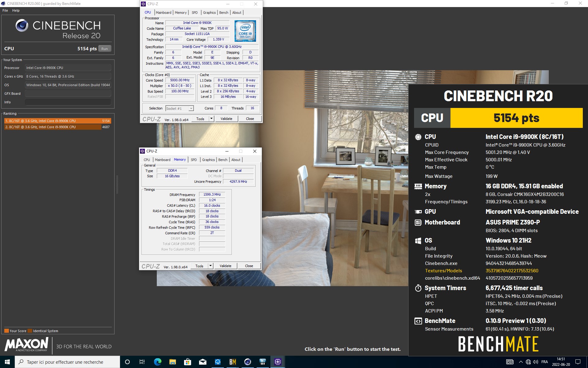Open Cinebench Help menu
Image resolution: width=588 pixels, height=368 pixels.
click(16, 10)
